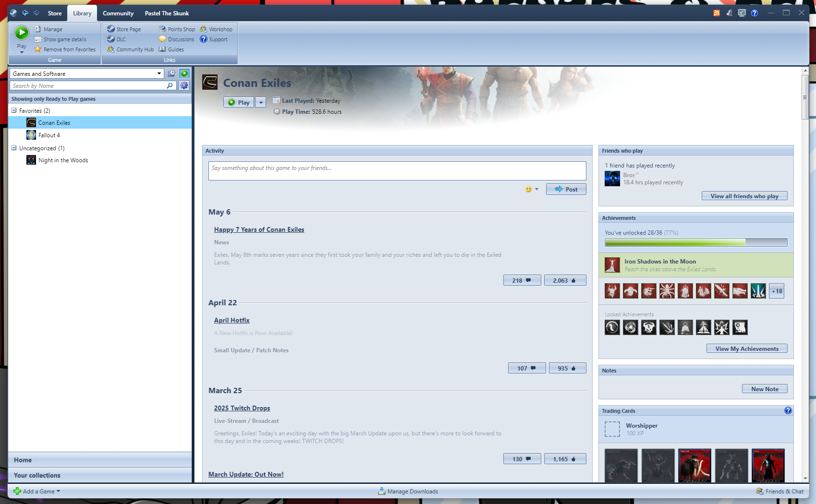Open Community Hub
The image size is (816, 504).
point(130,49)
